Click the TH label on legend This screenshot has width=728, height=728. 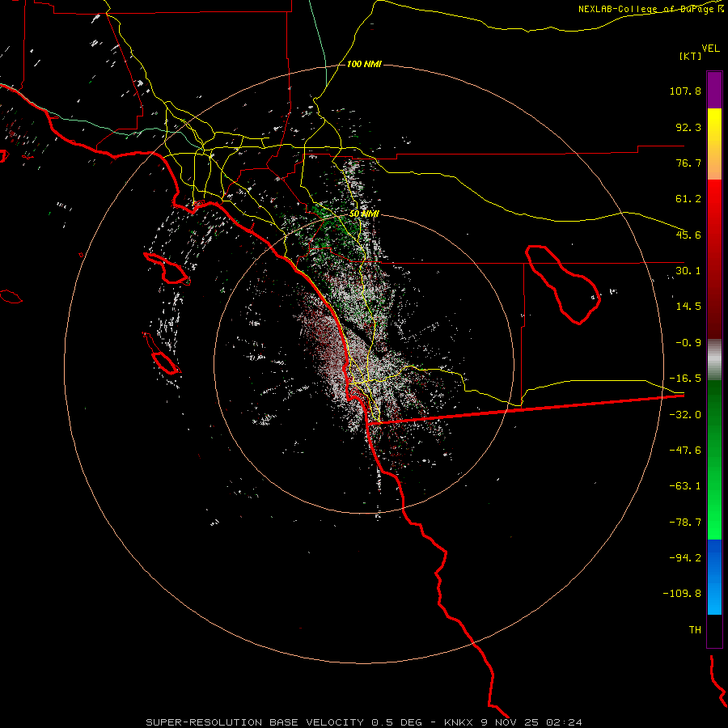coord(695,630)
